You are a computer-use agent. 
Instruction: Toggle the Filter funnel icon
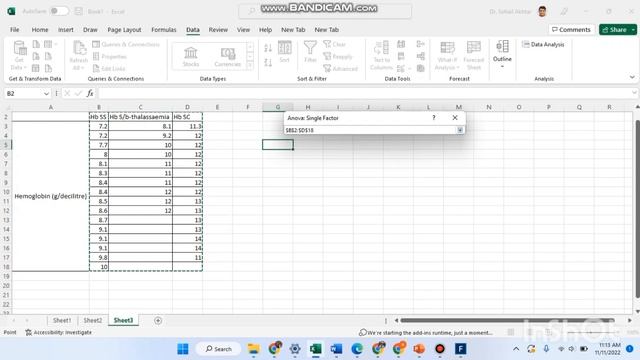[x=310, y=52]
